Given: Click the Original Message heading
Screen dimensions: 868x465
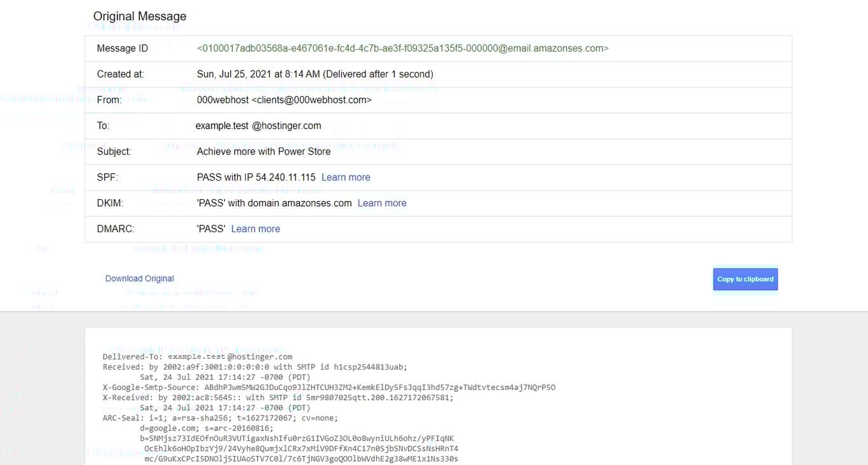Looking at the screenshot, I should 139,16.
